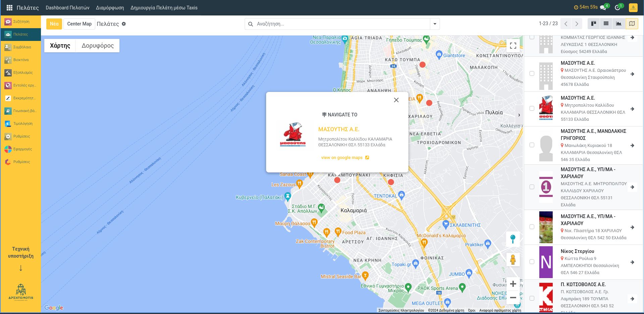
Task: Open Συμβόλαια module in sidebar
Action: [21, 47]
